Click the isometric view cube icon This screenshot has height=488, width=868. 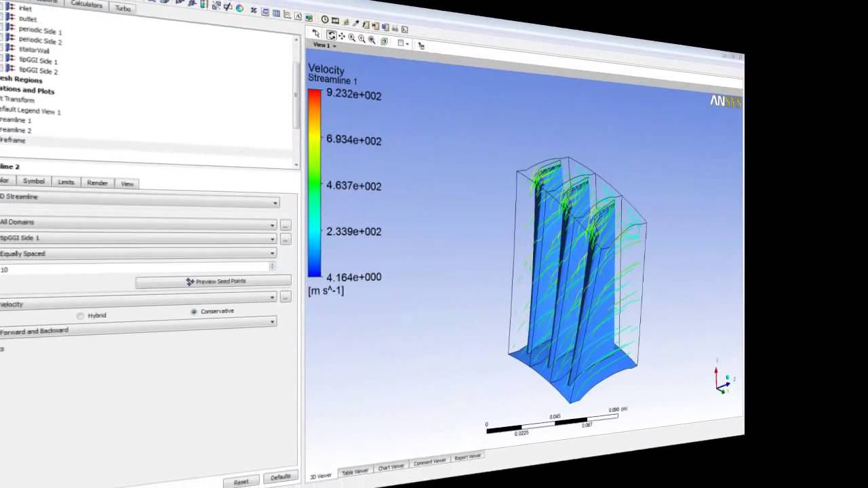[x=384, y=41]
